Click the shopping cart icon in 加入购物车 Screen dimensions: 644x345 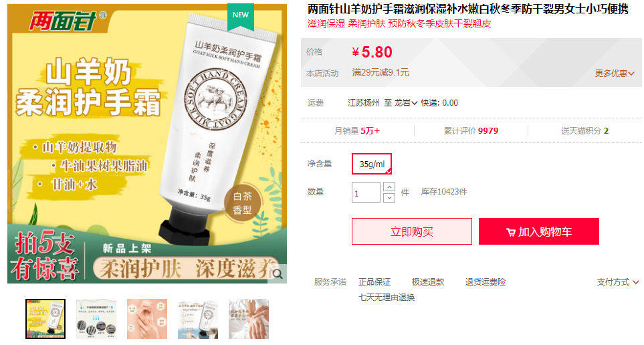pyautogui.click(x=510, y=232)
